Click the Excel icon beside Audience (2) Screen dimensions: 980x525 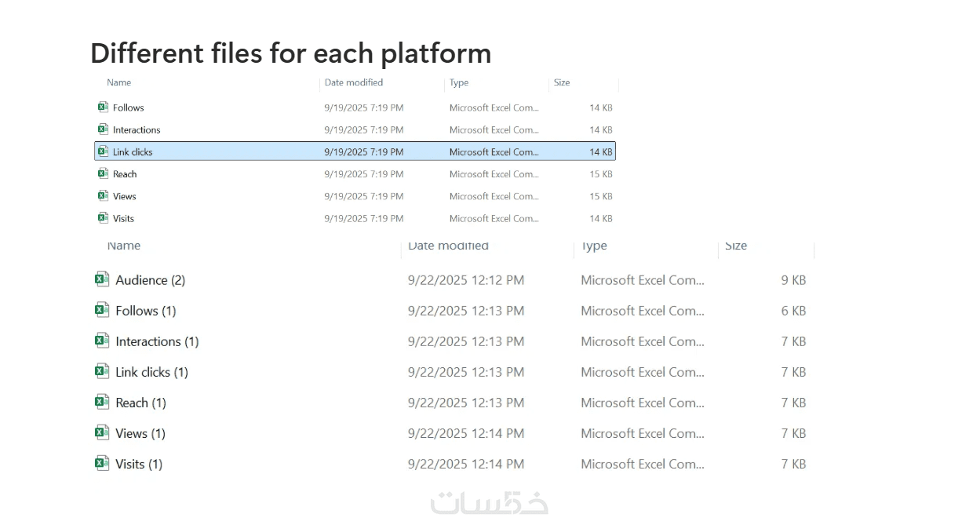102,279
